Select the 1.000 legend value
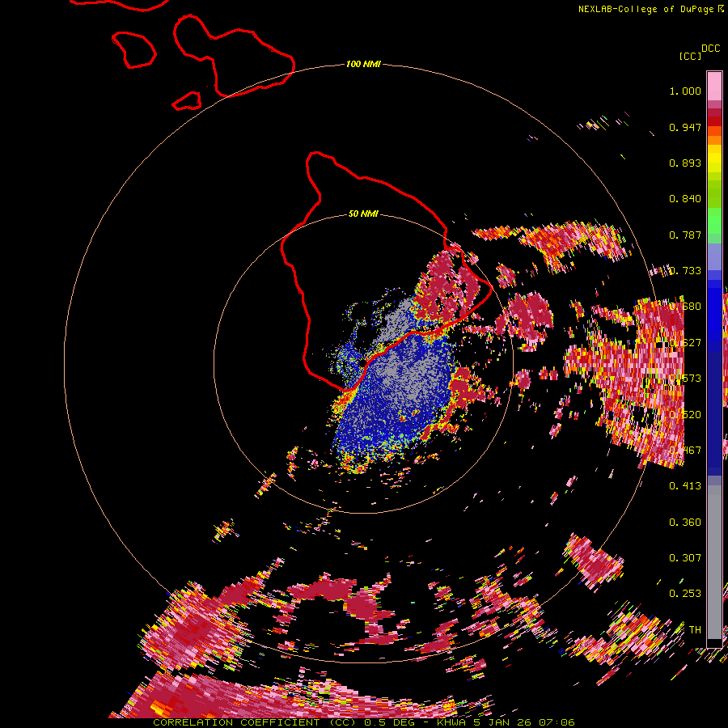Image resolution: width=728 pixels, height=728 pixels. [x=685, y=91]
